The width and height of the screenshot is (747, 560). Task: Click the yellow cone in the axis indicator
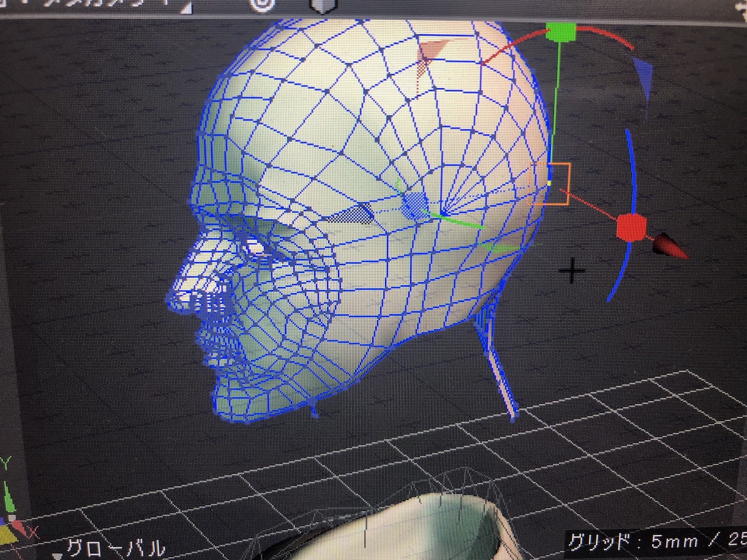coord(7,534)
